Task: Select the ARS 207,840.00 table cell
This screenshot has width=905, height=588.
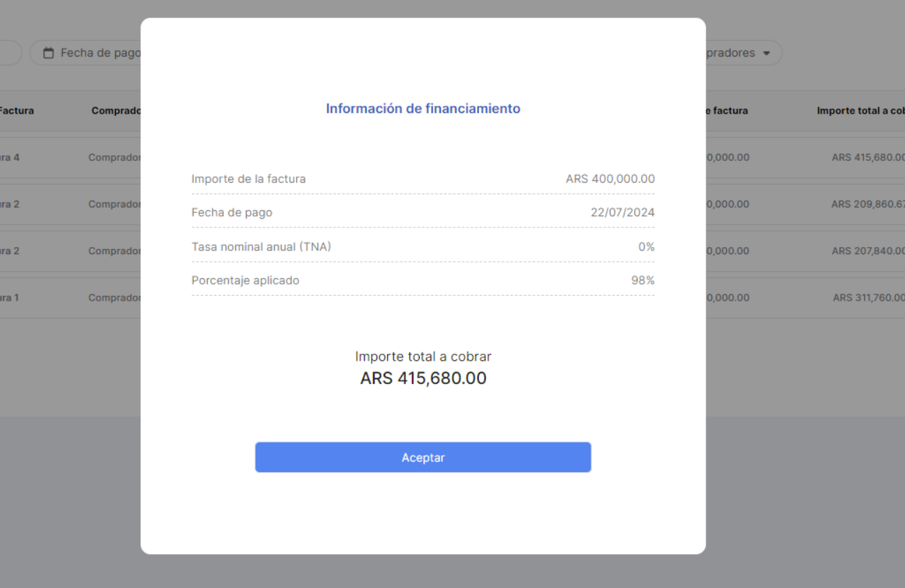Action: tap(868, 251)
